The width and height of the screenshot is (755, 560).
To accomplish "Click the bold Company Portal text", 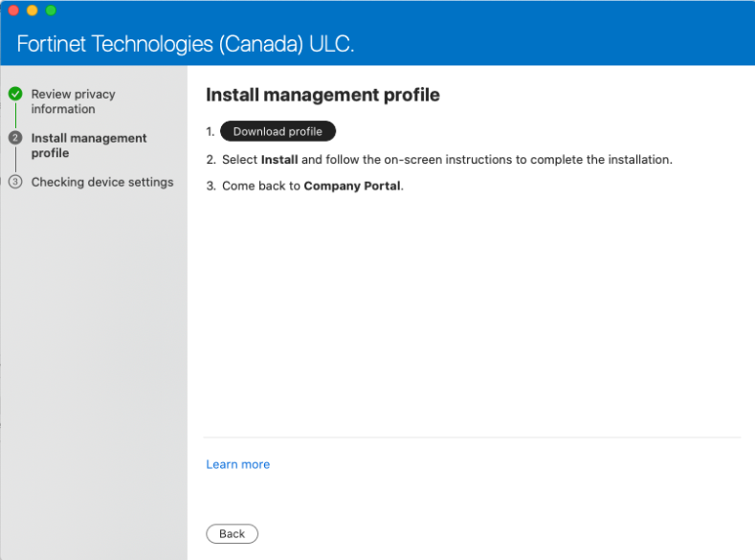I will pos(353,186).
